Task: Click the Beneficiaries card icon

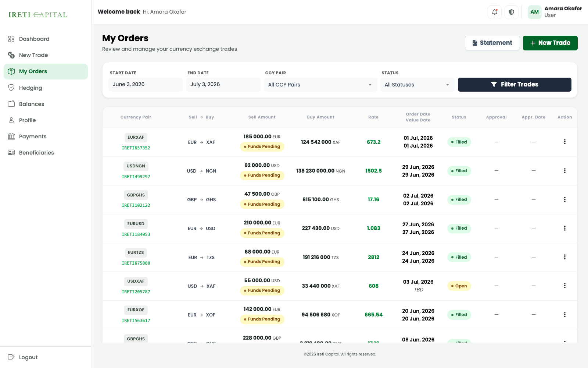Action: coord(11,152)
